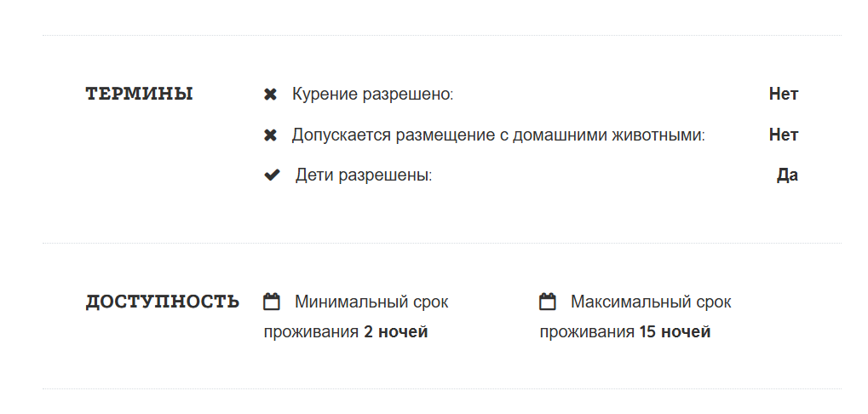Click the dotted divider below the ДОСТУПНОСТЬ section
Viewport: 868px width, 414px height.
coord(441,389)
